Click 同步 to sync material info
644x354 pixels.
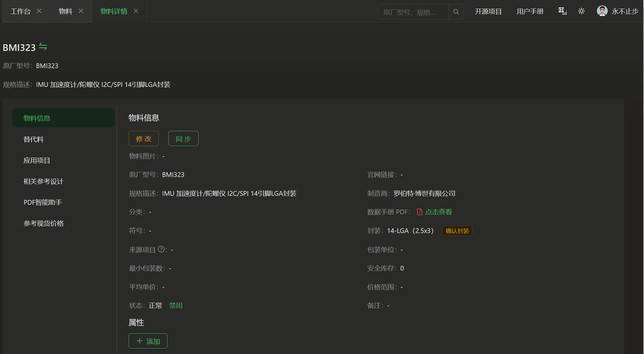(183, 138)
